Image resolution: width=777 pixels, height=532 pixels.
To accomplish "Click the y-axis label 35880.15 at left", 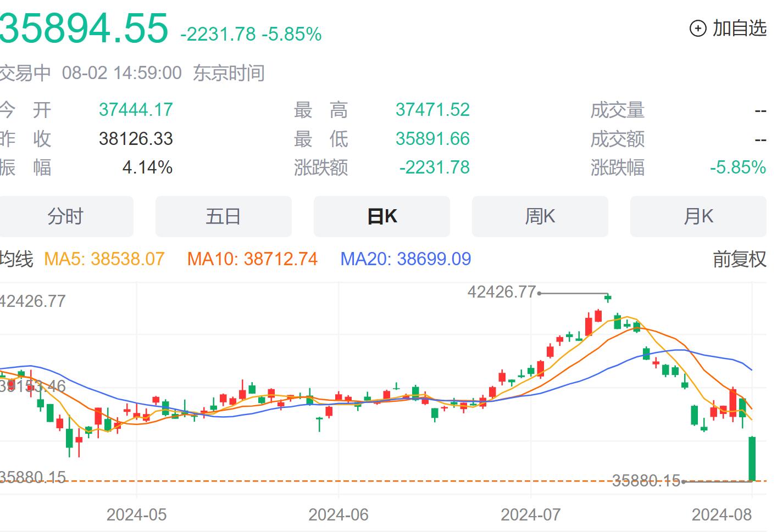I will (33, 477).
